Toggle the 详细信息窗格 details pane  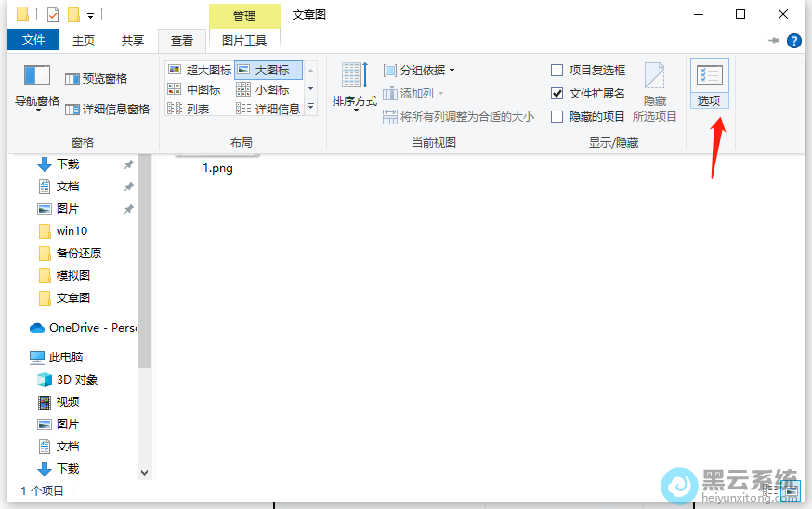(x=107, y=109)
